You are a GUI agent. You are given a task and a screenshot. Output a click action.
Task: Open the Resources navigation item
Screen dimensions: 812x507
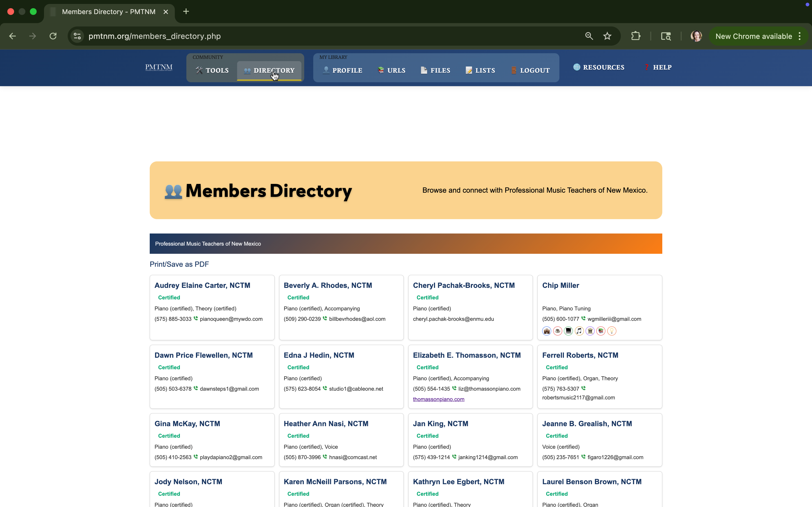click(599, 67)
